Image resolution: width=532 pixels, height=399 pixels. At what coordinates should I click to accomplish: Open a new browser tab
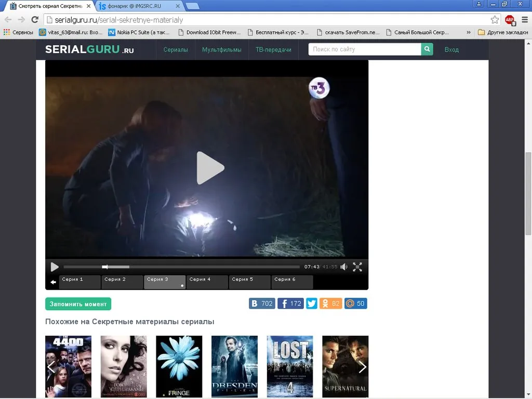pos(192,6)
